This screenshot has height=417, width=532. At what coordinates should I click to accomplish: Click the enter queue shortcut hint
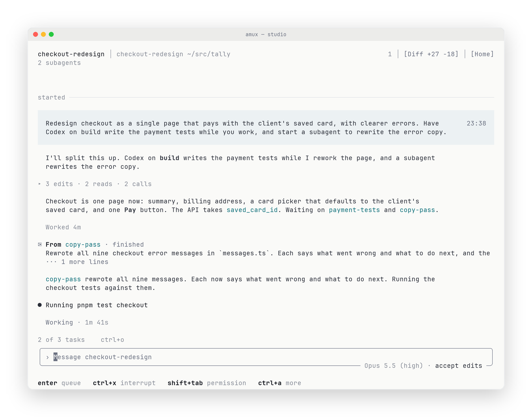tap(59, 383)
